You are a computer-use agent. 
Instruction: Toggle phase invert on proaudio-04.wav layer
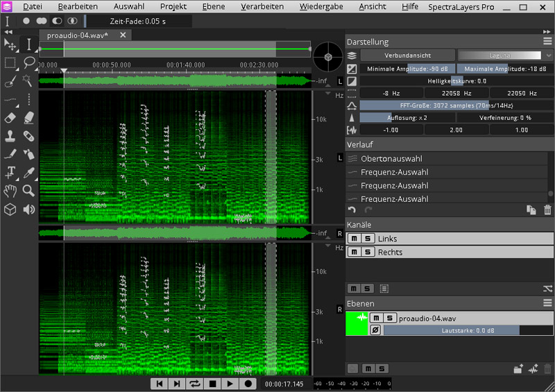[375, 330]
